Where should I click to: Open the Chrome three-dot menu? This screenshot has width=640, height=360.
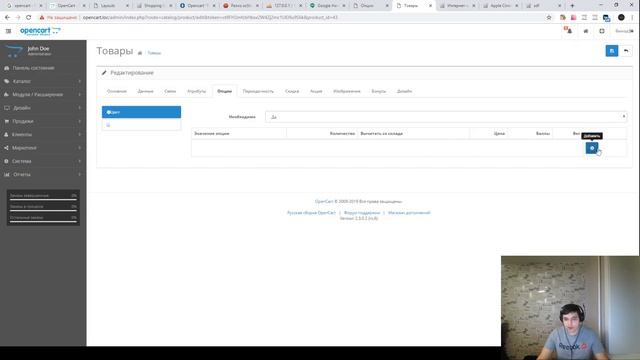[632, 18]
